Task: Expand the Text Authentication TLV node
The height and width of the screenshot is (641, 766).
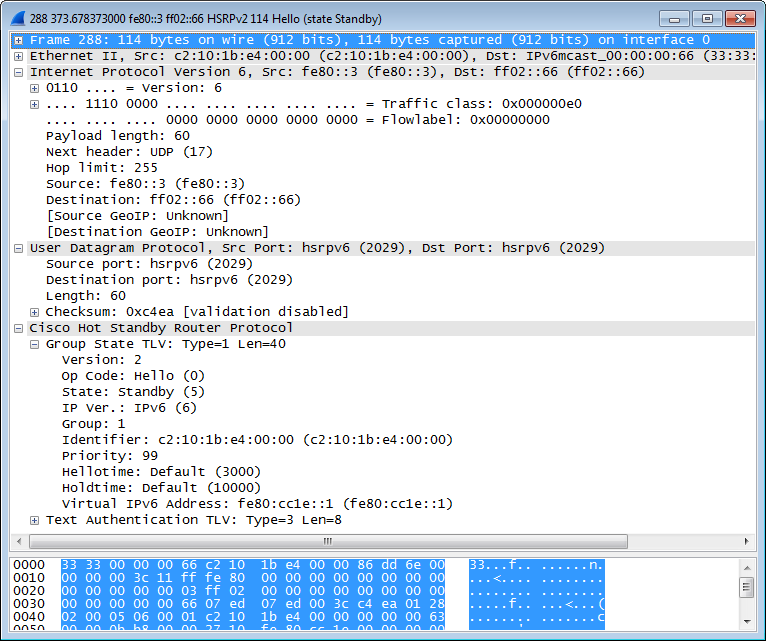Action: pos(34,520)
